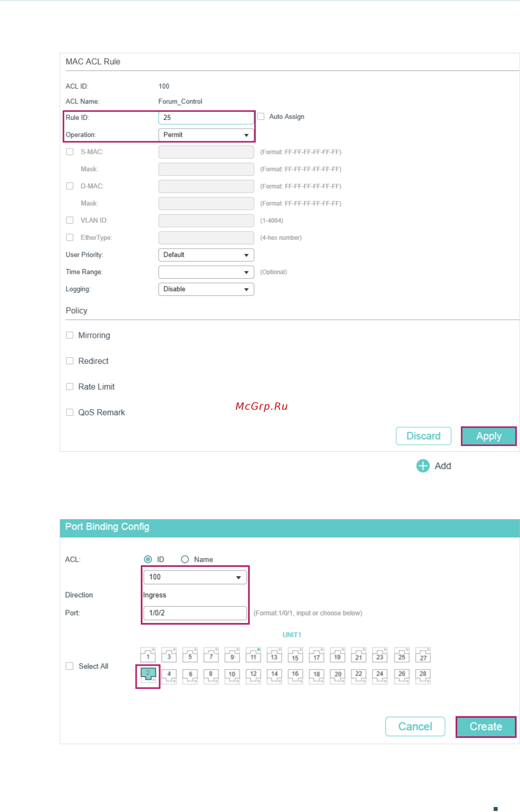Click the EtherType input field
Image resolution: width=520 pixels, height=812 pixels.
pyautogui.click(x=206, y=238)
